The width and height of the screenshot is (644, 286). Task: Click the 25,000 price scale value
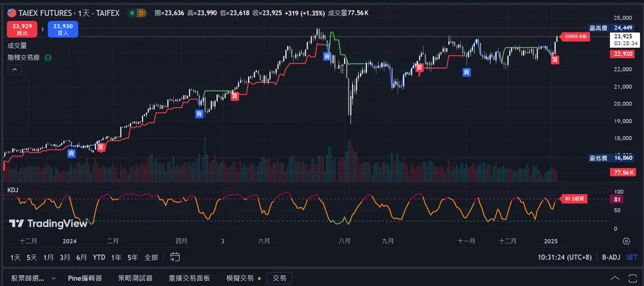tap(622, 18)
